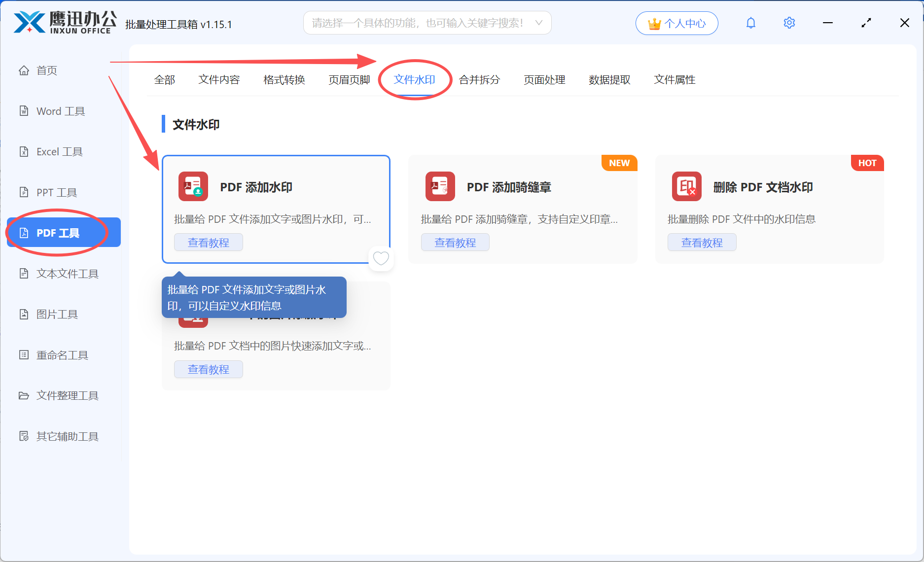Click the PPT file icon in sidebar
924x562 pixels.
coord(24,192)
